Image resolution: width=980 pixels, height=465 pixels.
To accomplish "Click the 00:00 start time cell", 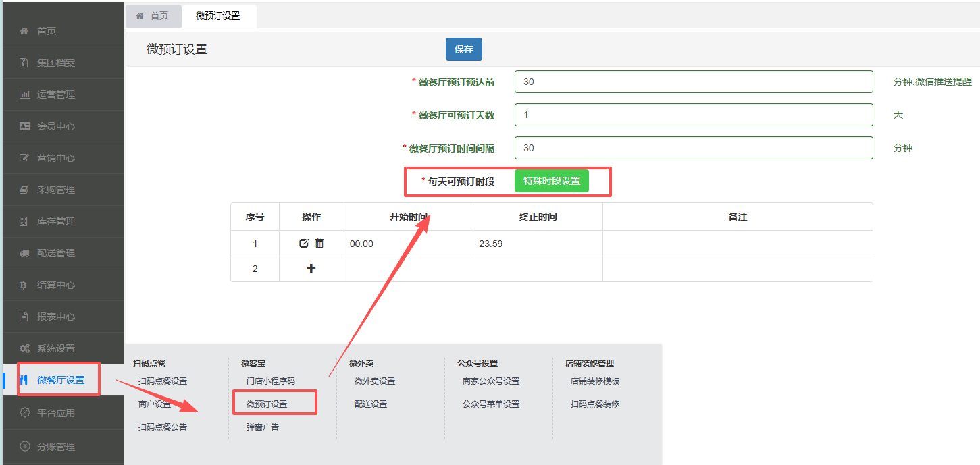I will click(409, 244).
